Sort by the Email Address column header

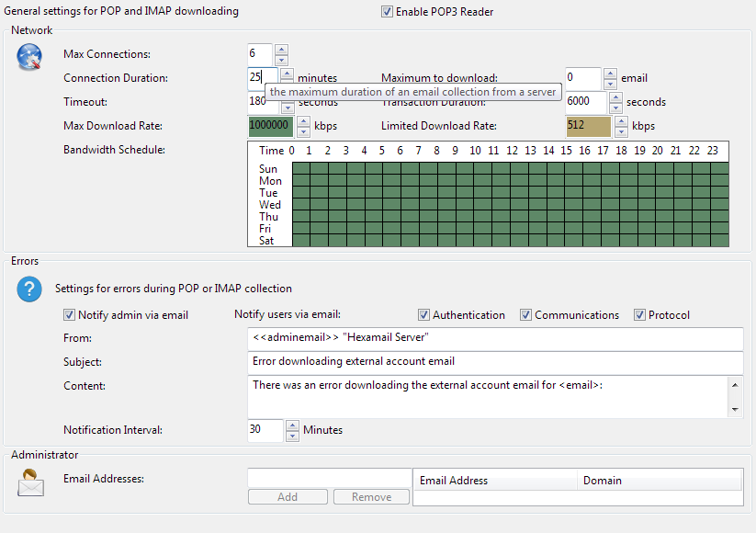[x=495, y=481]
